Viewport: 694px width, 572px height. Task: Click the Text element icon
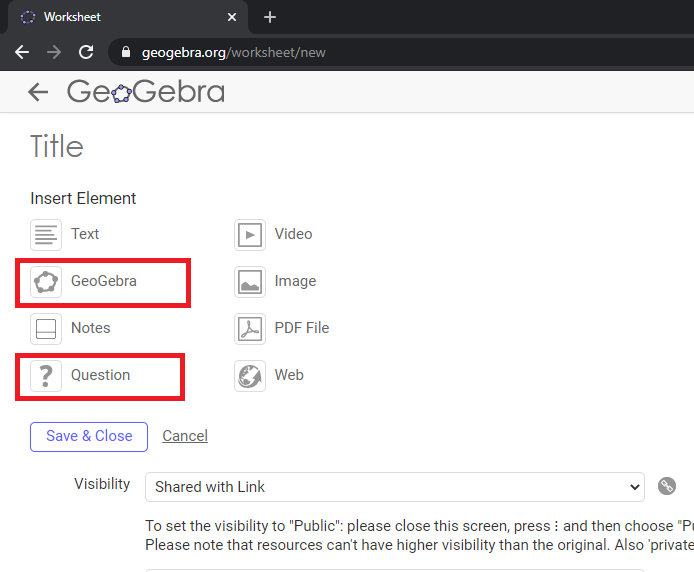pyautogui.click(x=46, y=235)
